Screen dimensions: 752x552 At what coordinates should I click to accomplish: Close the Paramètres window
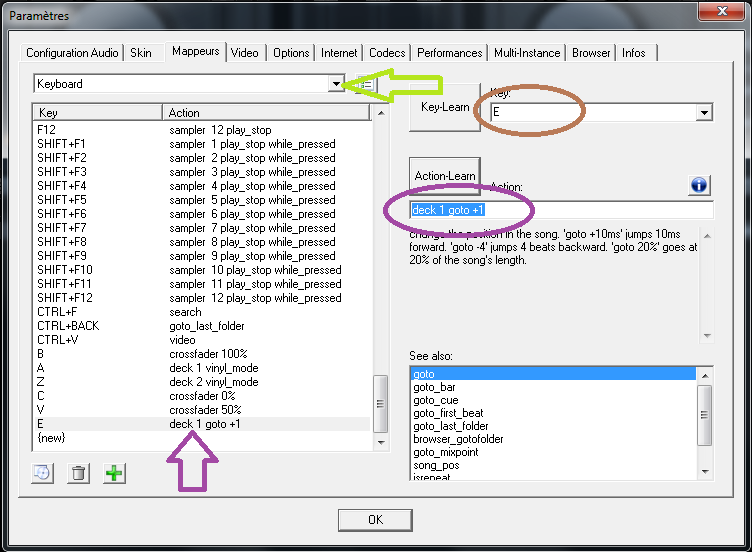[x=722, y=11]
